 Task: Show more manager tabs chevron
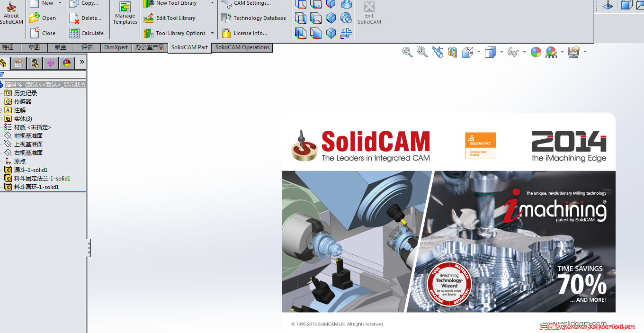[x=82, y=62]
